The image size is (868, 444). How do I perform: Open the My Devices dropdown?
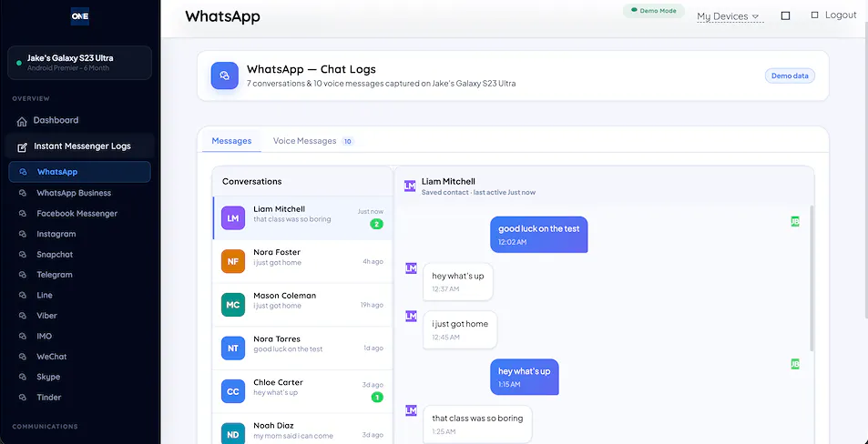730,16
